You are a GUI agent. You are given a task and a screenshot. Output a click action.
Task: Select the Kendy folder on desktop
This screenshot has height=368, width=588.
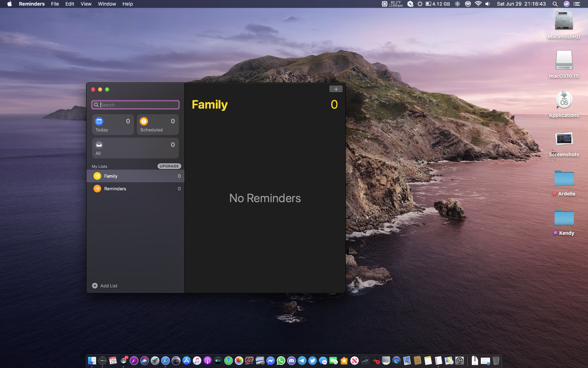[564, 222]
